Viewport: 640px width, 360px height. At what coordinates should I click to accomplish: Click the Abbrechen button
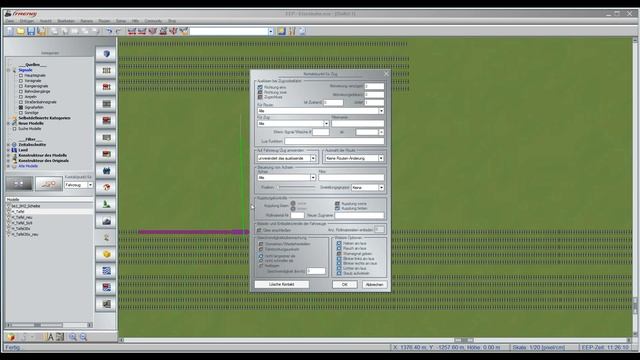[374, 284]
